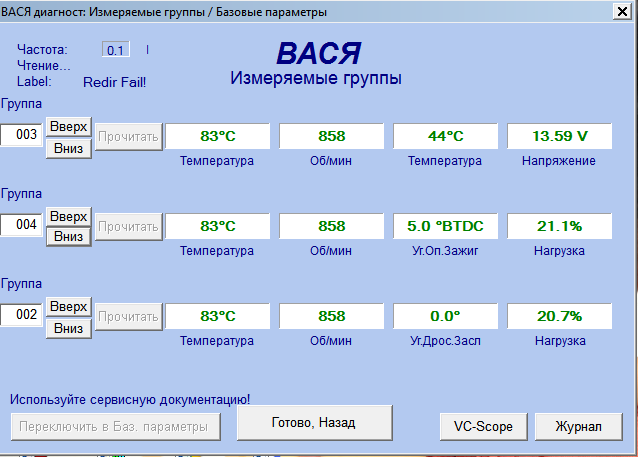Click the Чтение... status text
Image resolution: width=638 pixels, height=457 pixels.
pyautogui.click(x=44, y=66)
